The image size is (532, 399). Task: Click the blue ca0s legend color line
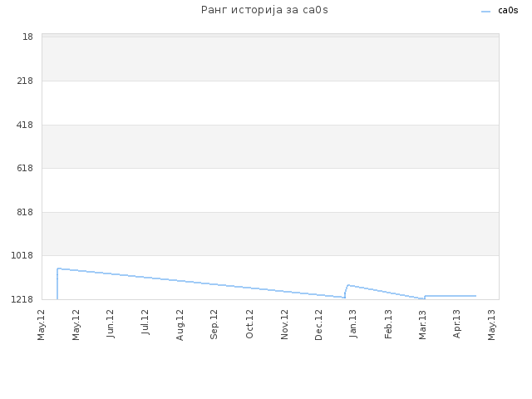[485, 12]
